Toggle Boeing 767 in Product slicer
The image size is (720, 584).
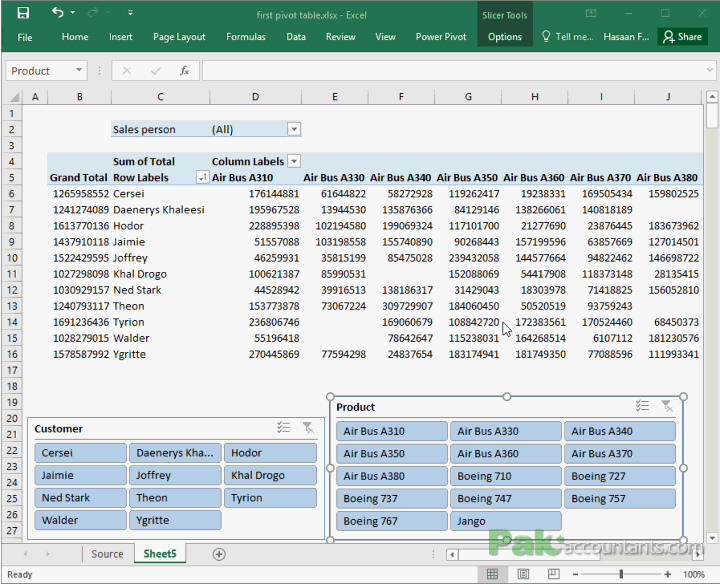coord(392,522)
